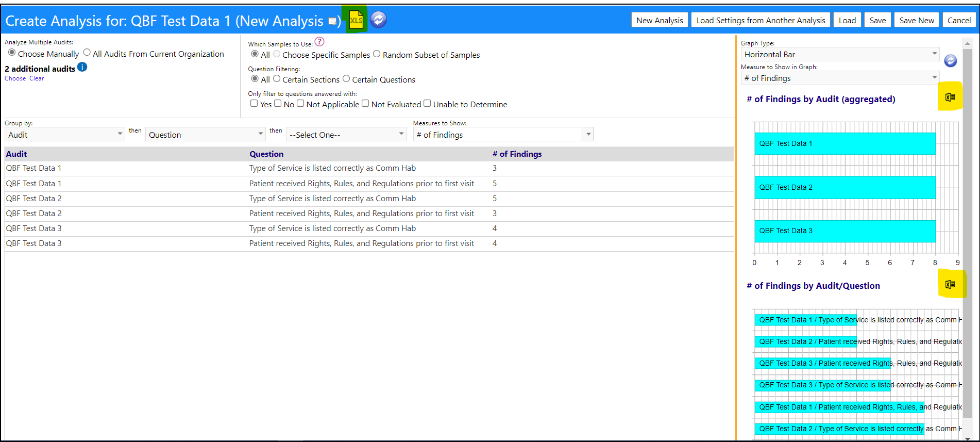Screen dimensions: 980x442
Task: Click the Cancel button
Action: click(959, 20)
